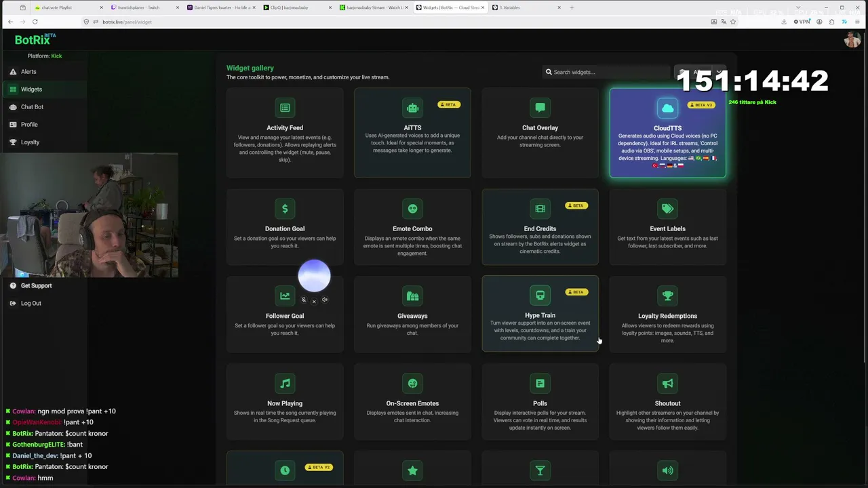Click the Donation Goal dollar icon

[285, 209]
